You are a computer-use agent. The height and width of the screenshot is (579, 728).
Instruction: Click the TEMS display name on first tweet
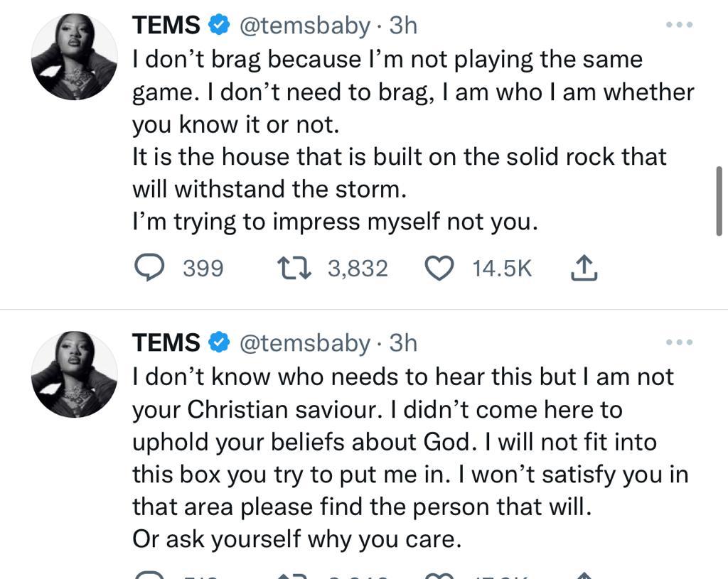tap(166, 26)
